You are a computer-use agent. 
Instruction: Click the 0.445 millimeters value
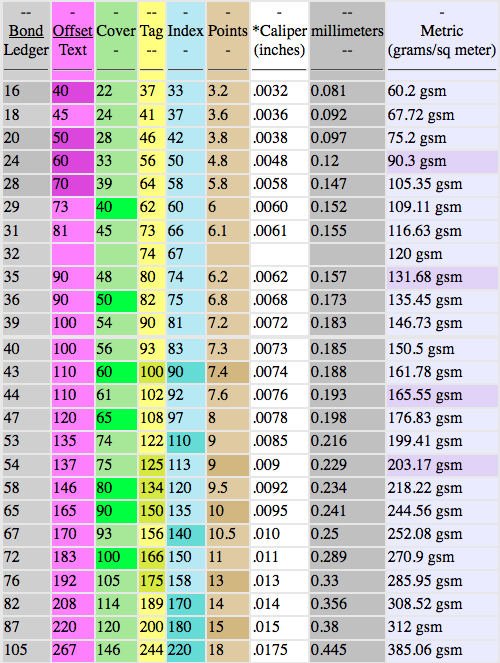328,650
